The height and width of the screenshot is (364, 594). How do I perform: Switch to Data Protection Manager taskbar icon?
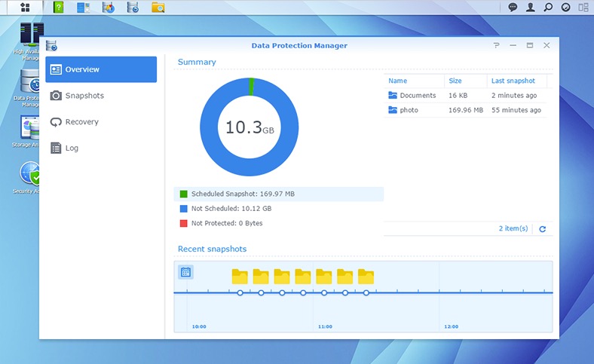coord(133,8)
